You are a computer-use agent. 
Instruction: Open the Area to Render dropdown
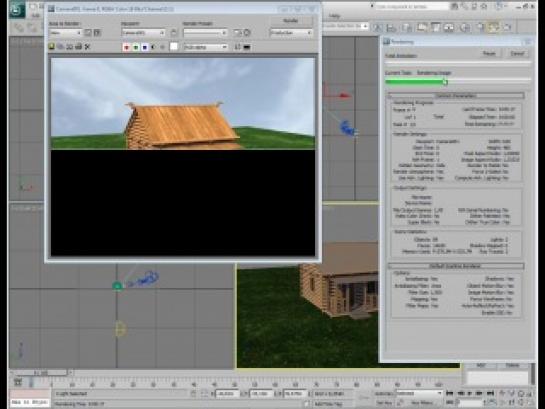65,33
